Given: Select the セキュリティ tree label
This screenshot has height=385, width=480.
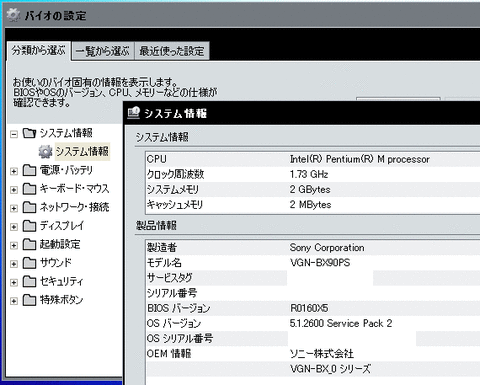Looking at the screenshot, I should (x=61, y=281).
